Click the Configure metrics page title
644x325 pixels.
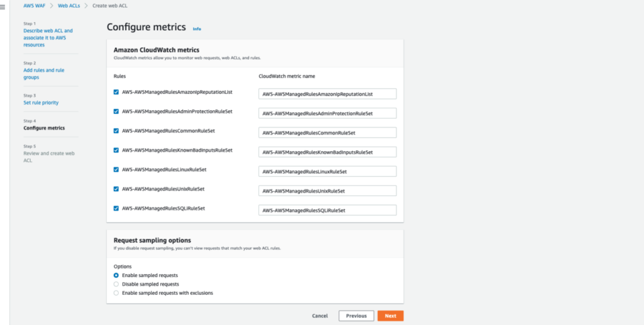point(146,27)
